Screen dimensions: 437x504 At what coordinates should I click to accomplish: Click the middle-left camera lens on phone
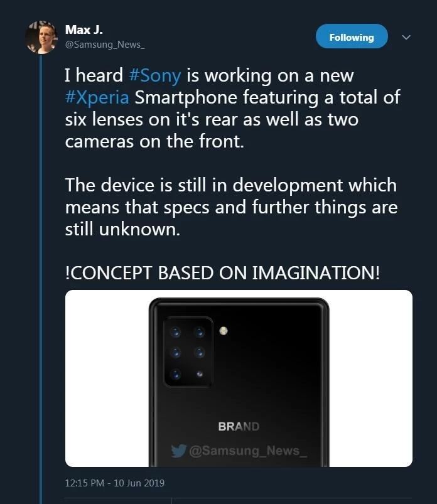tap(175, 352)
